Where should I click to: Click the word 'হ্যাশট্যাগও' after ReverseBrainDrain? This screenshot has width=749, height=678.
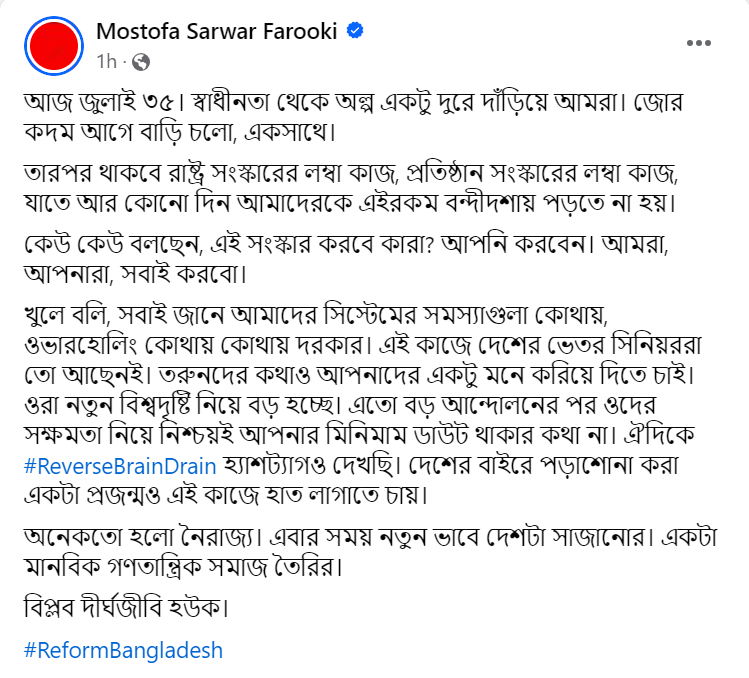tap(274, 466)
